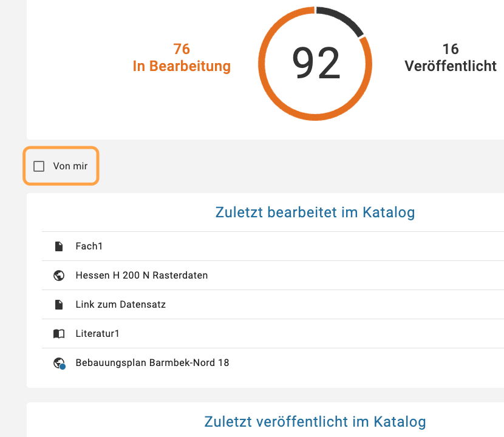Click the globe icon beside Bebauungsplan Barmbek-Nord 18
504x437 pixels.
[x=59, y=363]
